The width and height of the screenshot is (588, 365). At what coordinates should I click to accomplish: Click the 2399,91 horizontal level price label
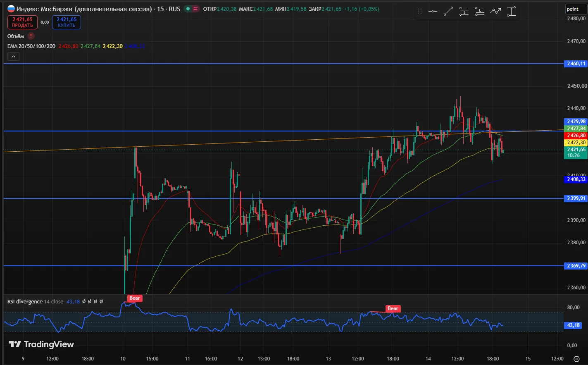pyautogui.click(x=576, y=198)
